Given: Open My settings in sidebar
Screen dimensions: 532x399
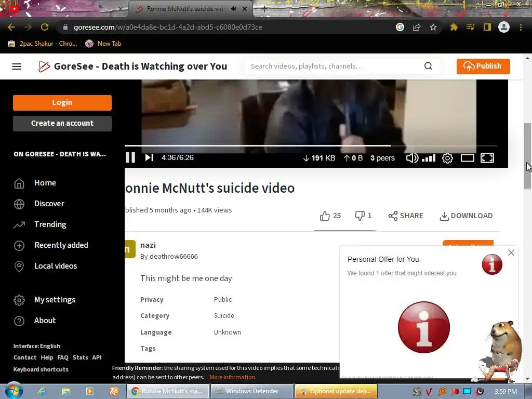Looking at the screenshot, I should pyautogui.click(x=55, y=300).
